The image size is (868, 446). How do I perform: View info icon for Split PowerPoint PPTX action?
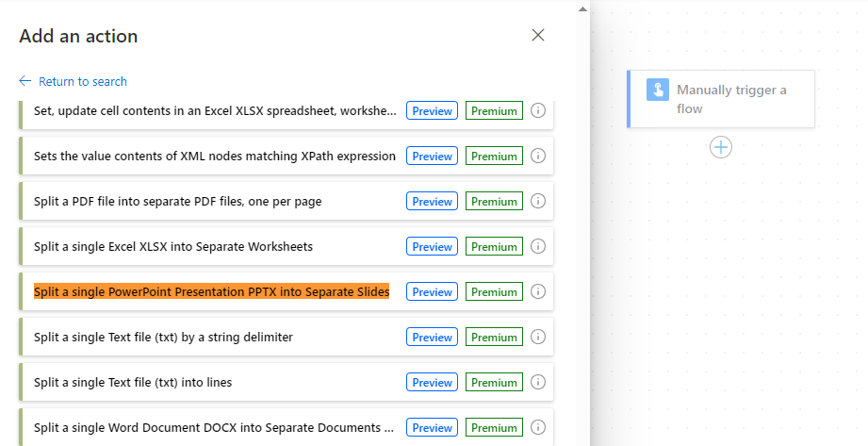(537, 291)
